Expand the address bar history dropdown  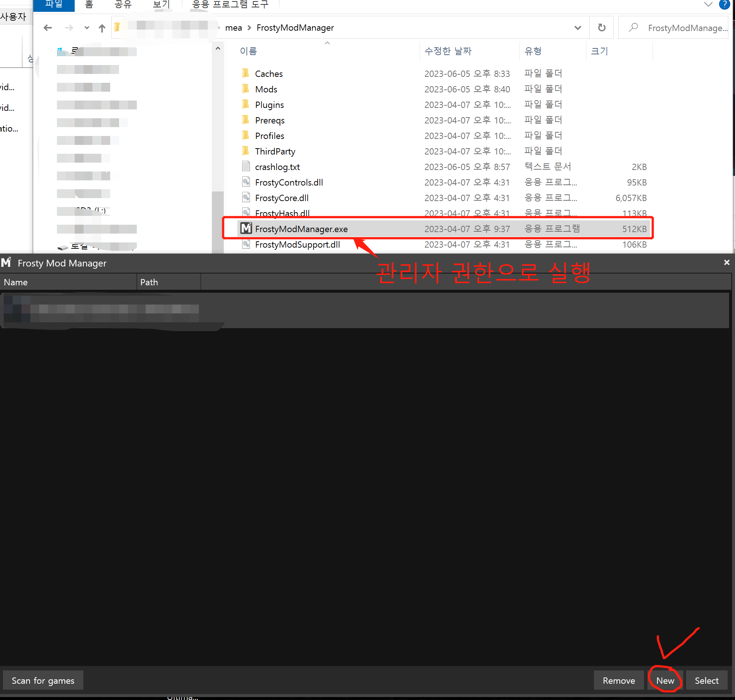[x=577, y=28]
